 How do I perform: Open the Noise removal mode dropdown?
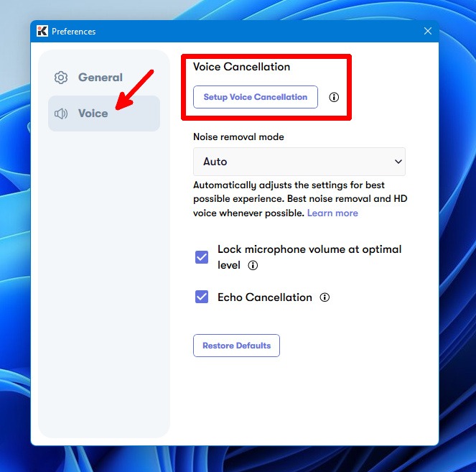[x=299, y=162]
